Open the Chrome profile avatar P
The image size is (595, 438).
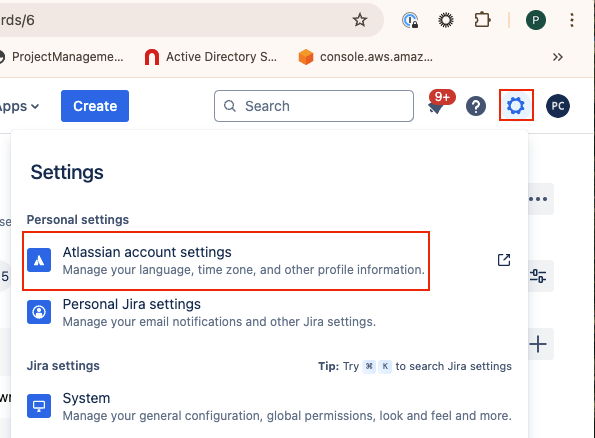[536, 20]
